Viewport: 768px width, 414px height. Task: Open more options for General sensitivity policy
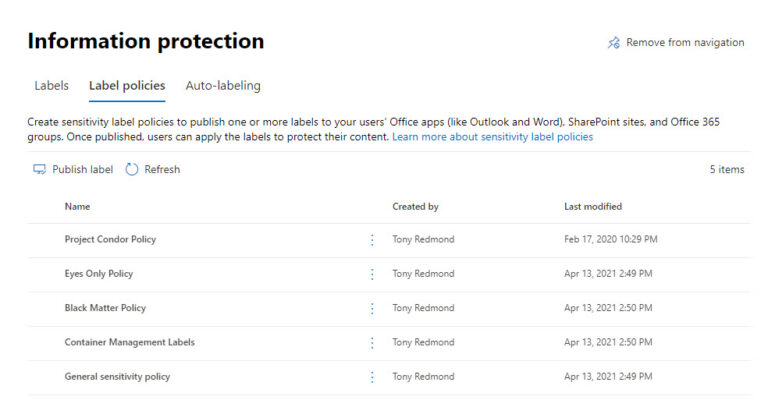(x=372, y=377)
